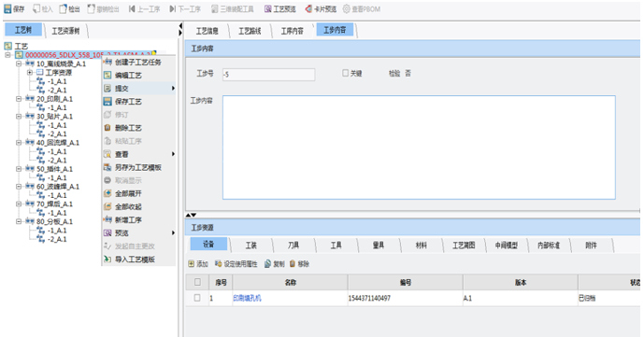
Task: Click the 保存 save icon in toolbar
Action: coord(7,8)
